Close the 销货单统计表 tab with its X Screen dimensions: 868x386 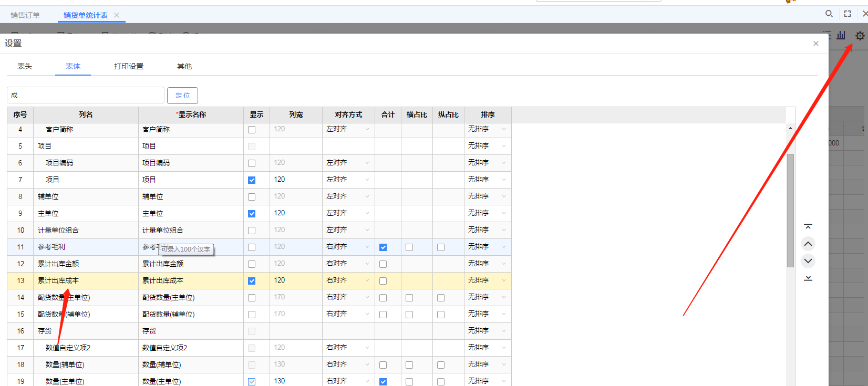tap(117, 15)
